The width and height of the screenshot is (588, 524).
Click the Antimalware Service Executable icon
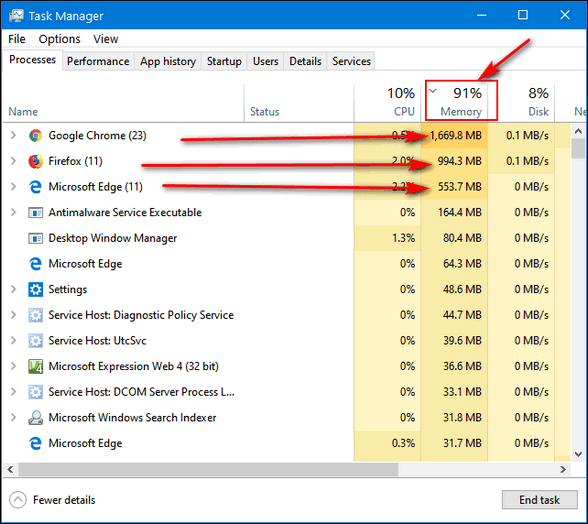pyautogui.click(x=35, y=213)
